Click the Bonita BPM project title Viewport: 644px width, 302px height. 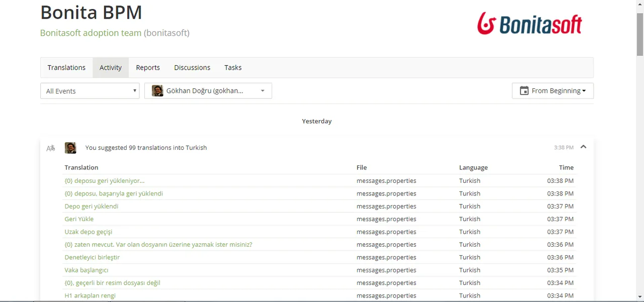(91, 12)
